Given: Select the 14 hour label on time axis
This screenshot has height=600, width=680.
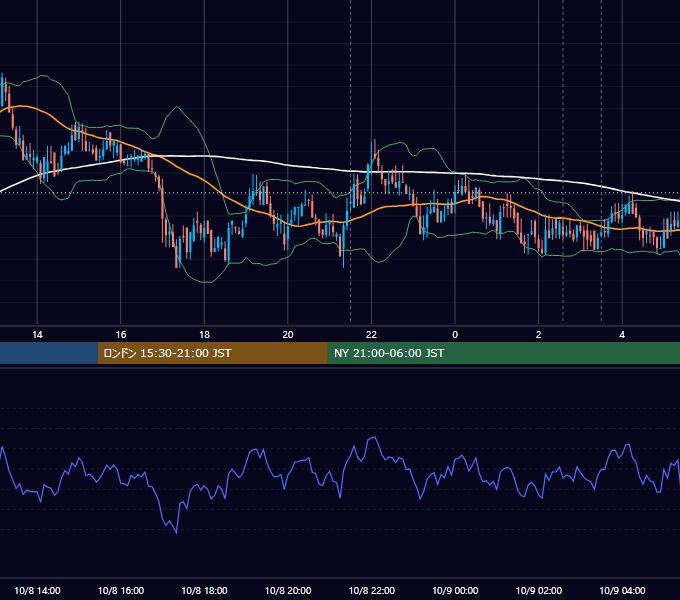Looking at the screenshot, I should click(37, 335).
